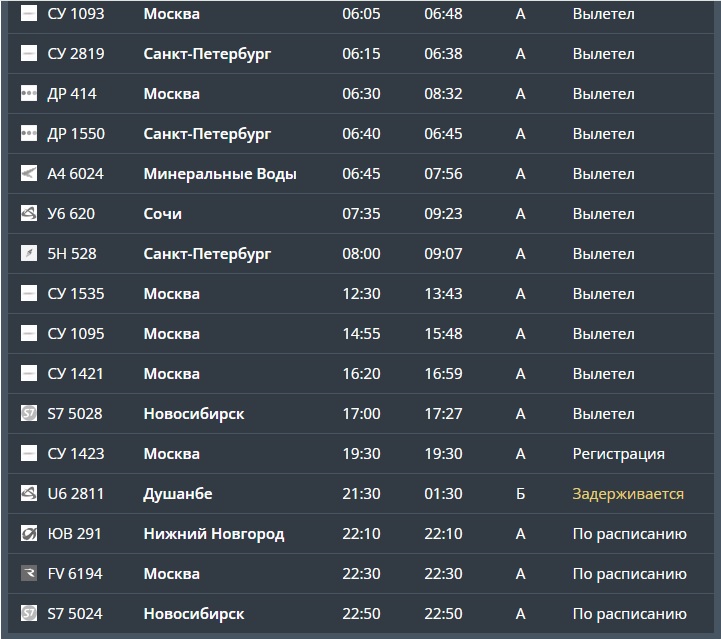Click the Задерживается delayed status
The width and height of the screenshot is (721, 639).
[628, 494]
